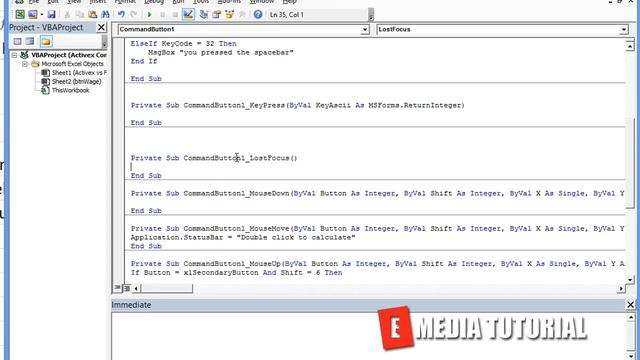Switch to Full Module View button
The image size is (640, 360).
pos(127,288)
